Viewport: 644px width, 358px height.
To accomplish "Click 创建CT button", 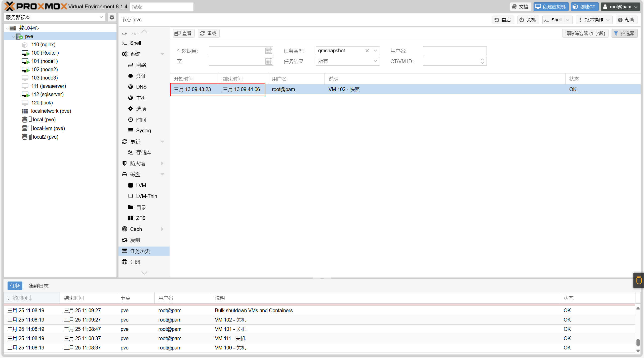I will coord(584,7).
